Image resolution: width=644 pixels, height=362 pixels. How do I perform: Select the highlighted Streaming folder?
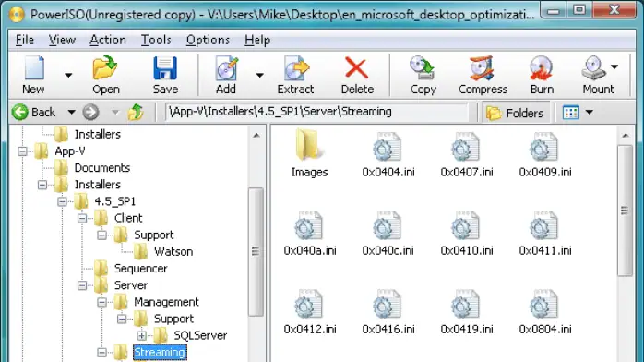(160, 352)
